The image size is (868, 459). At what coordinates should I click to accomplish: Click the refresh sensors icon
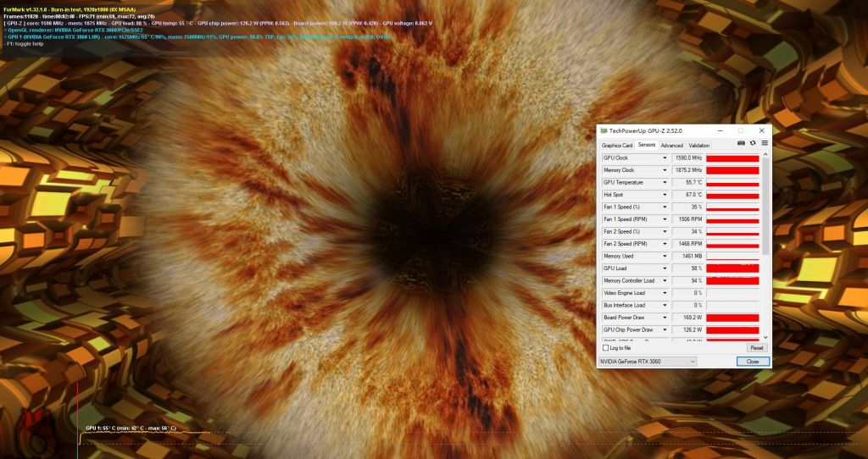pos(753,143)
